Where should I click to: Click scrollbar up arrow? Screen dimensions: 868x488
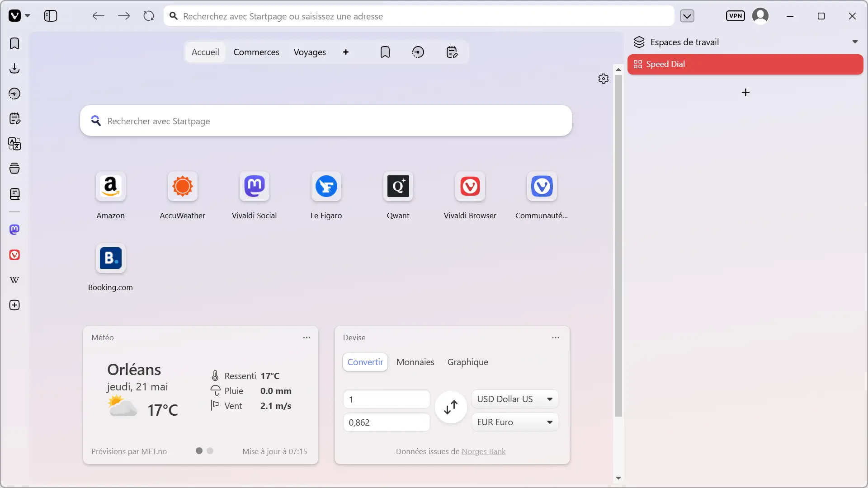pos(618,70)
